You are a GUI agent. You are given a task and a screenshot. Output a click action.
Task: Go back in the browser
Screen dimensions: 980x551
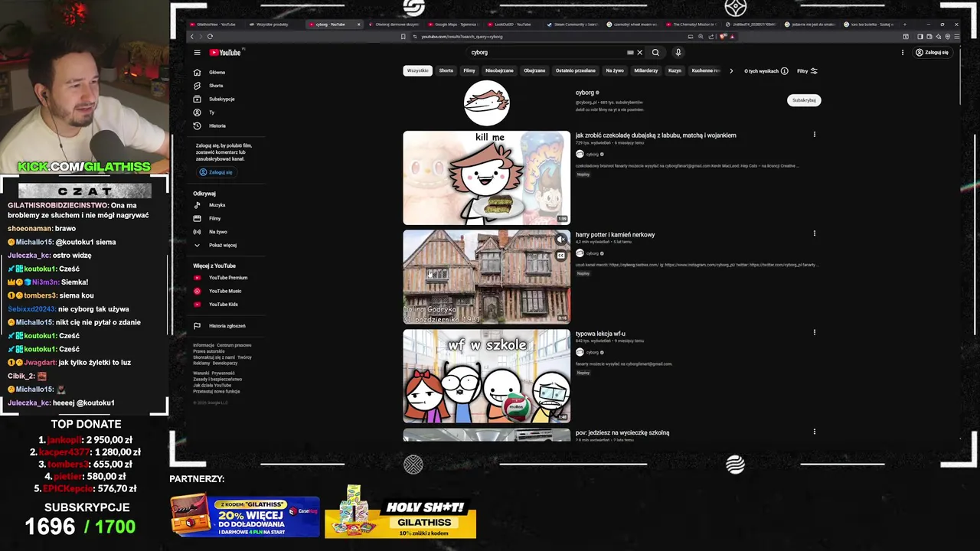click(192, 36)
